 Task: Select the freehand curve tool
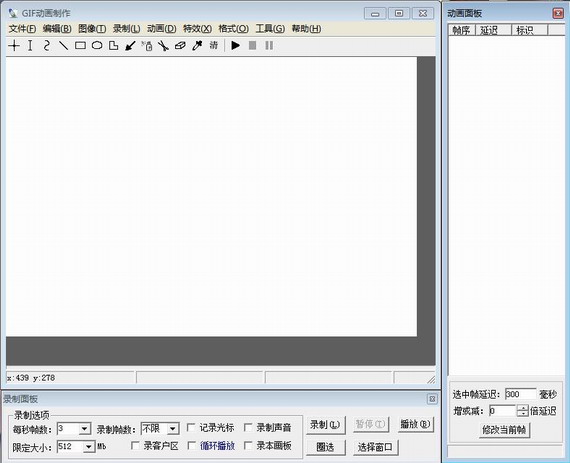[x=47, y=46]
